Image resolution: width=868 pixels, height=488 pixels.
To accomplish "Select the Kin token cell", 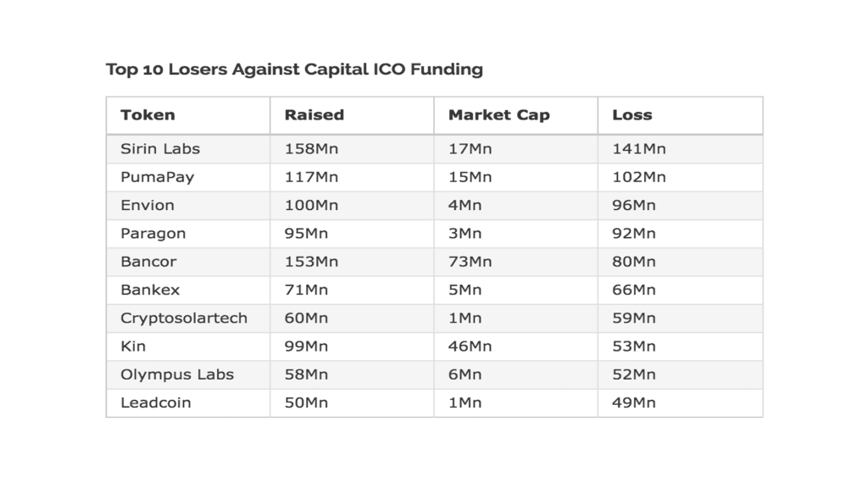I will pyautogui.click(x=133, y=346).
